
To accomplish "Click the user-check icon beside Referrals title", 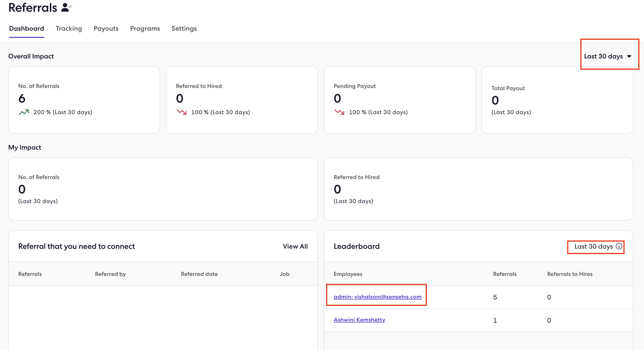I will (x=66, y=7).
